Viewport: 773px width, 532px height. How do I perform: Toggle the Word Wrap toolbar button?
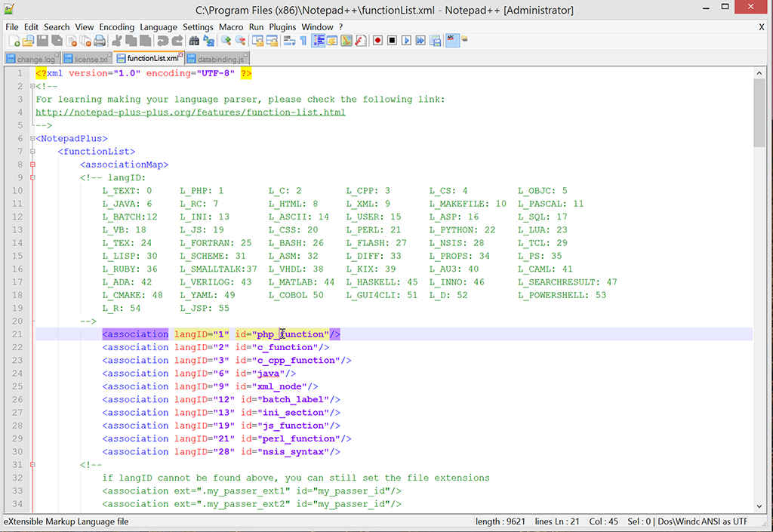click(288, 41)
